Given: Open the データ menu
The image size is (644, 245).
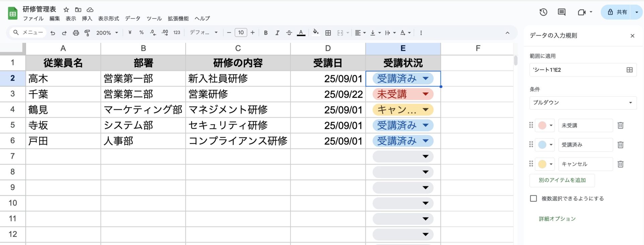Looking at the screenshot, I should tap(132, 18).
